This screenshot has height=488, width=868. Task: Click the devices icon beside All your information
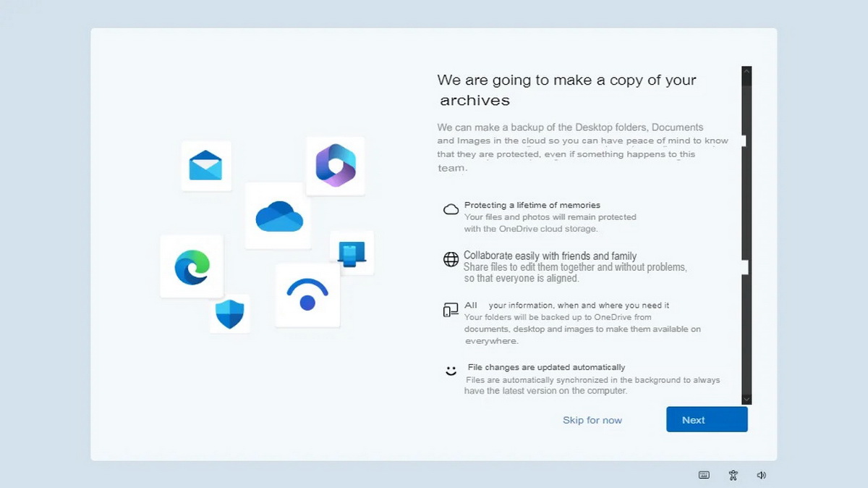451,310
